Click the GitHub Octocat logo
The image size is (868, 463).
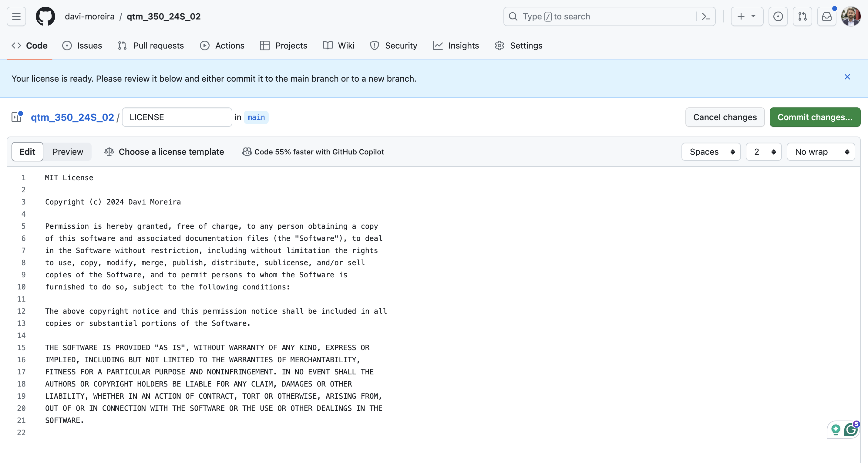coord(45,16)
